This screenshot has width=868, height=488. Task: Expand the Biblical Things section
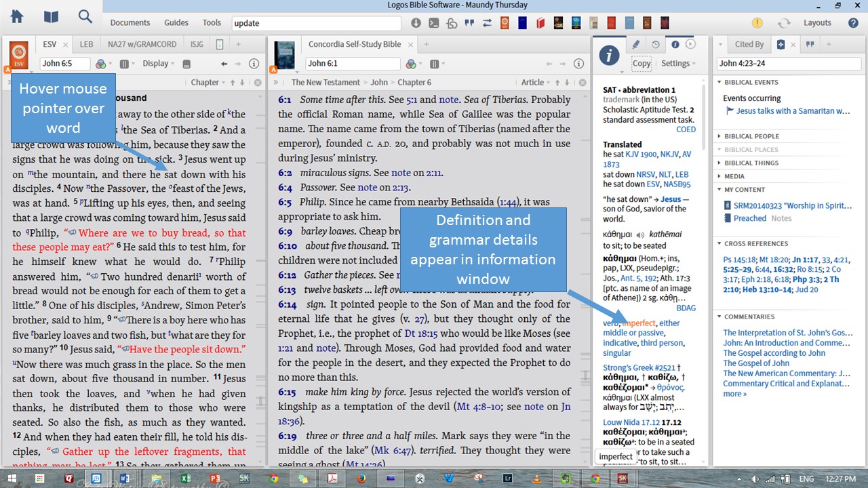click(751, 163)
